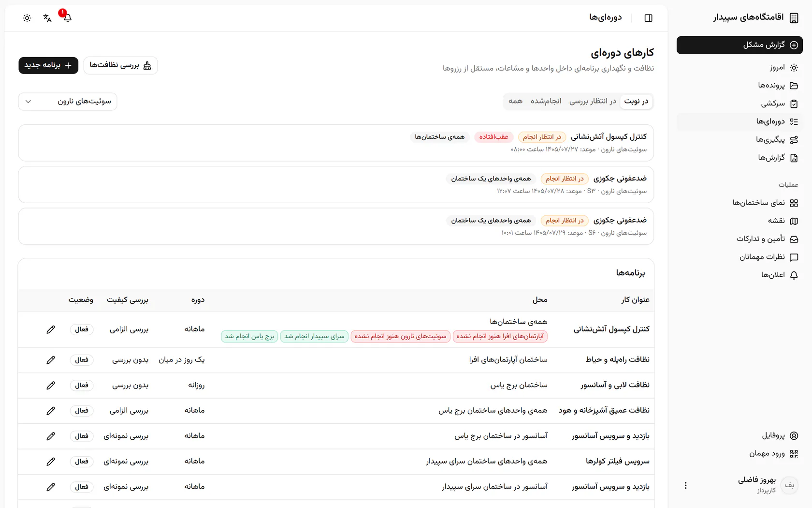Image resolution: width=812 pixels, height=508 pixels.
Task: Open the ضدعفونی جکوزی S6 task card
Action: pos(336,226)
